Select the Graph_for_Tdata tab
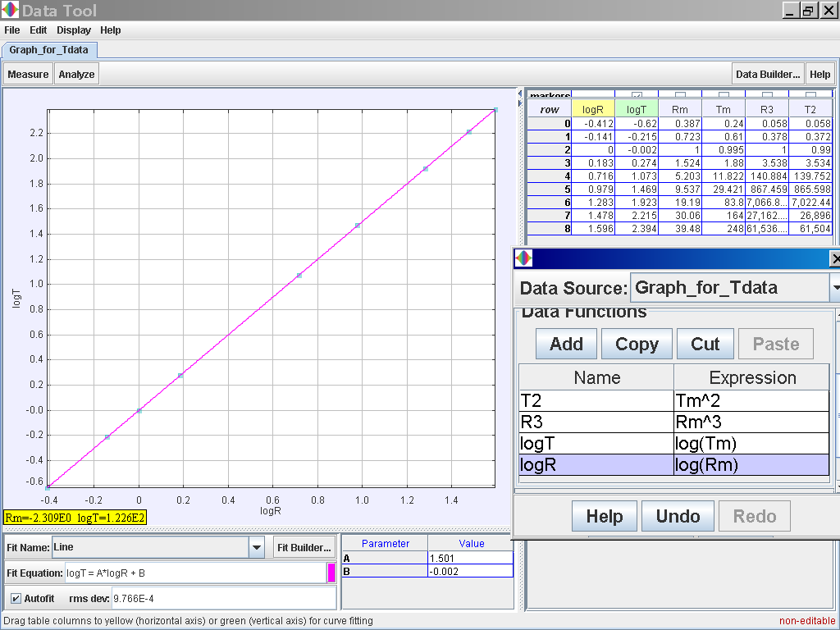 [49, 50]
